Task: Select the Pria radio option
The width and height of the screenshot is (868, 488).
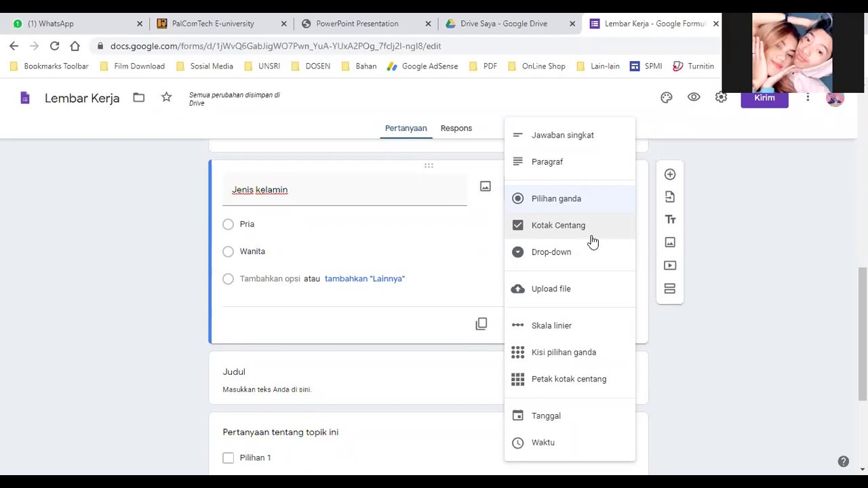Action: point(228,224)
